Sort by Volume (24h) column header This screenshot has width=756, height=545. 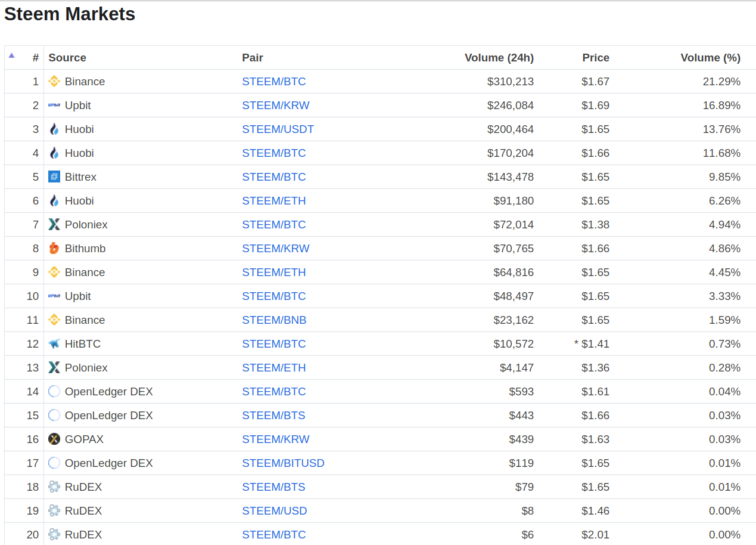(x=499, y=58)
